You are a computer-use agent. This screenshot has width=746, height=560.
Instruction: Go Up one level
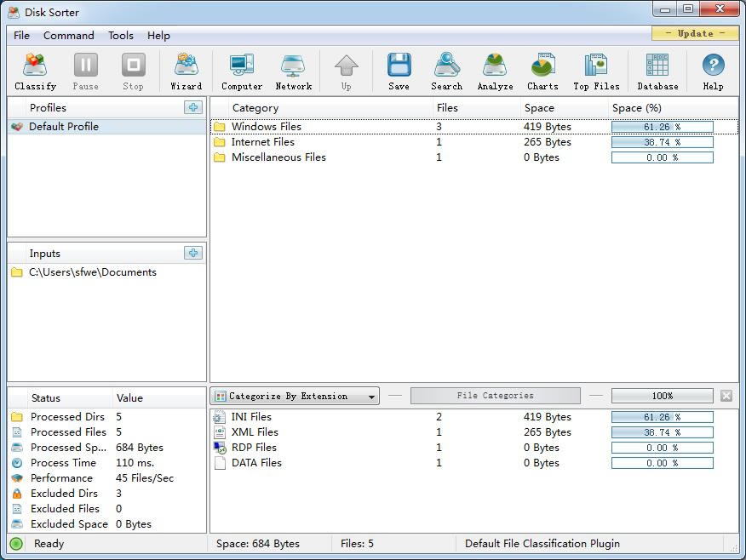(347, 71)
